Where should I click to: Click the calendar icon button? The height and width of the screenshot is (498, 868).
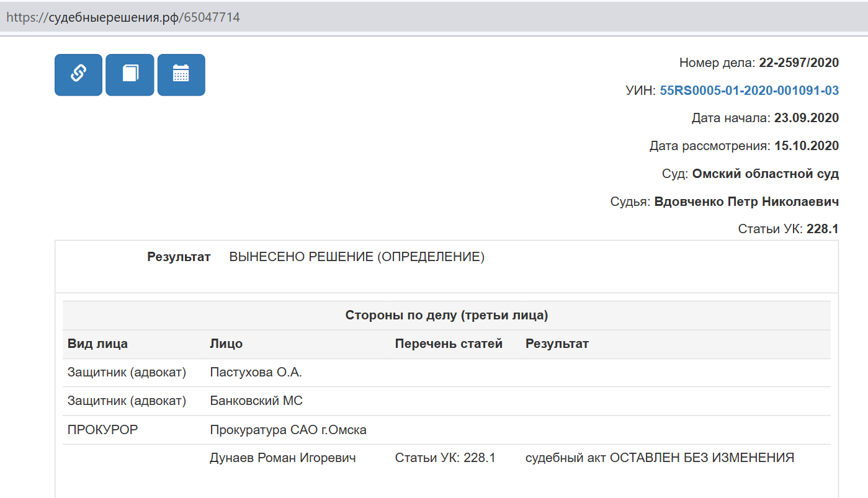pyautogui.click(x=181, y=75)
